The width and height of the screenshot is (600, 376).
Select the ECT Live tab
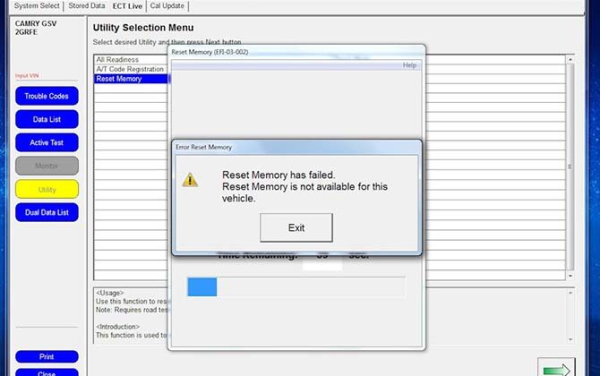(x=127, y=6)
